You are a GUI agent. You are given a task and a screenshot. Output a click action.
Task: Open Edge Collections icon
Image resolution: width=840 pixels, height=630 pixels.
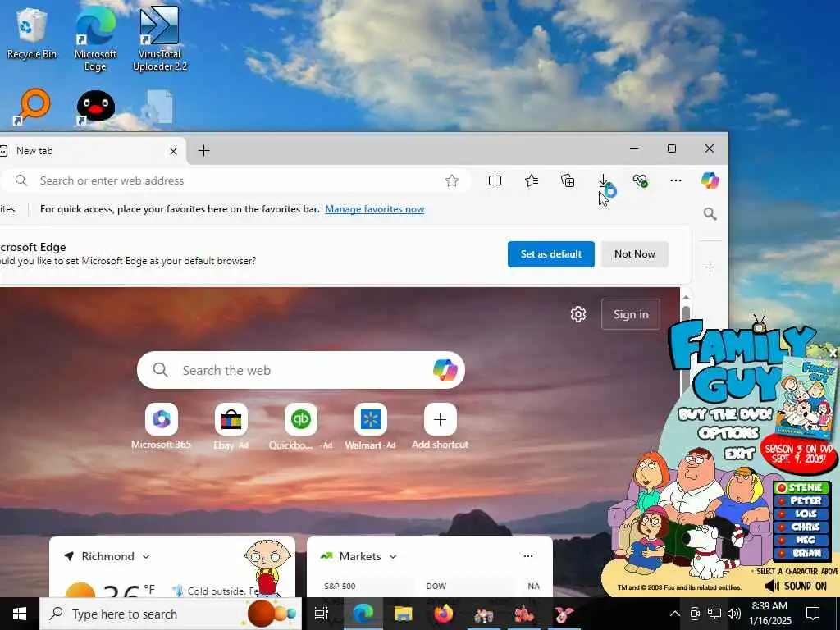[x=568, y=181]
